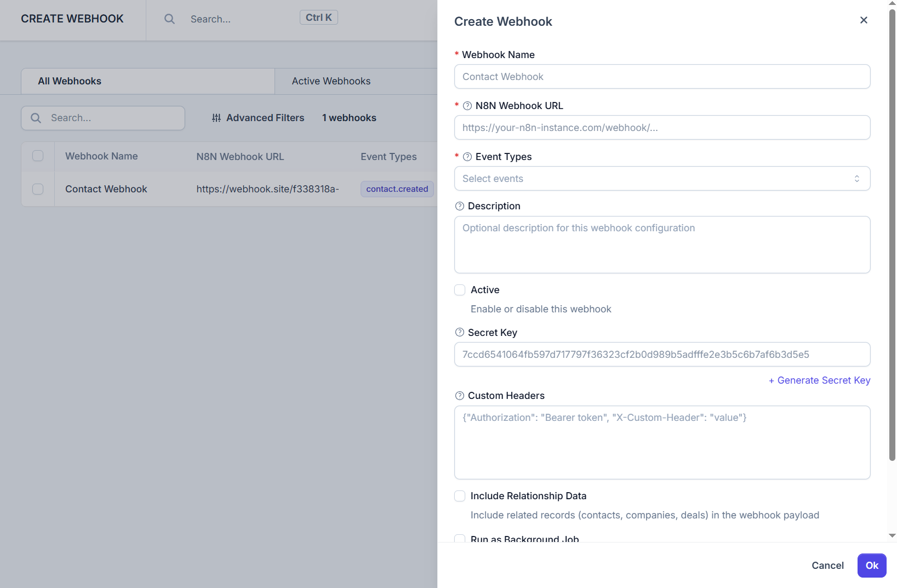Focus the Webhook Name input field
This screenshot has height=588, width=897.
(662, 77)
